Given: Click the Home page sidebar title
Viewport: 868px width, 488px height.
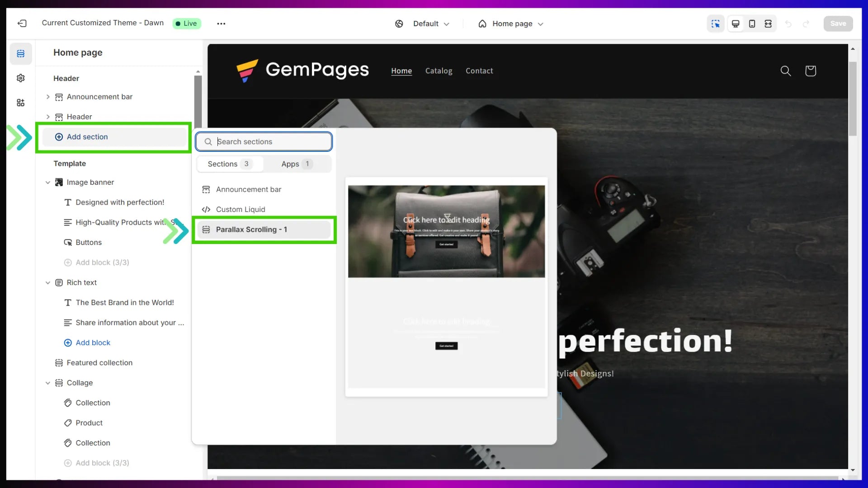Looking at the screenshot, I should (x=78, y=52).
